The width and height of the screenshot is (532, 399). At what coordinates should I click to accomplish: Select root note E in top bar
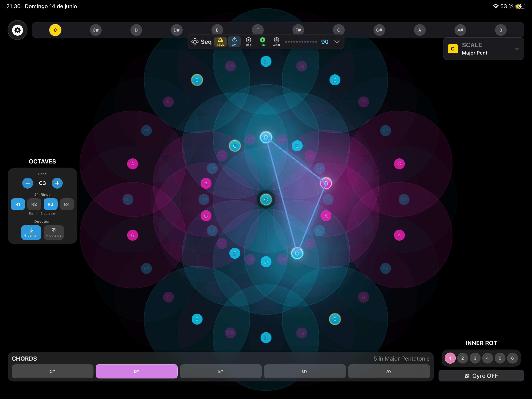[x=217, y=30]
